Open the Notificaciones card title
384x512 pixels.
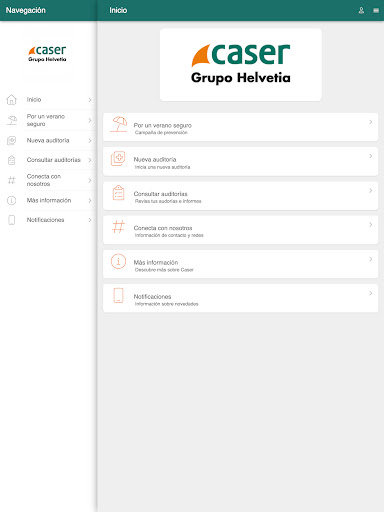tap(152, 296)
